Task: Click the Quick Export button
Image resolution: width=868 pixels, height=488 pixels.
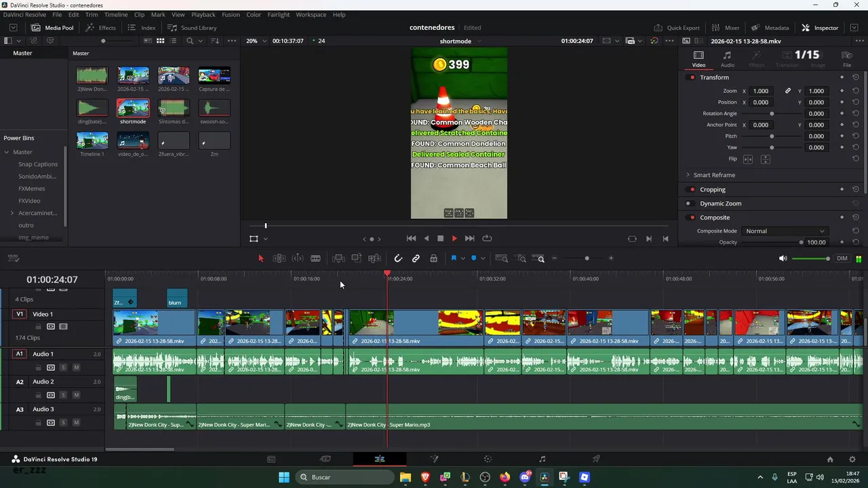Action: [676, 28]
